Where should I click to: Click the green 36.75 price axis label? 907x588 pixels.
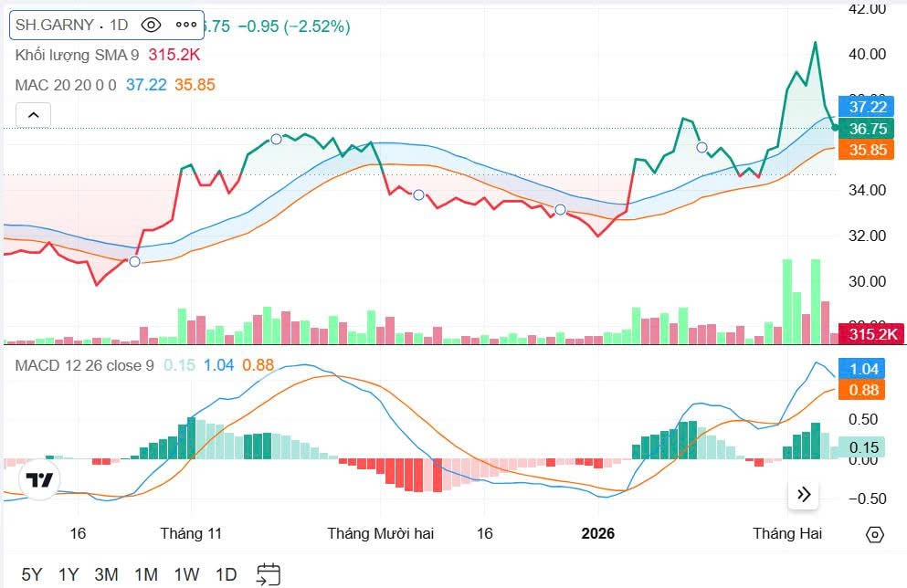pyautogui.click(x=867, y=129)
